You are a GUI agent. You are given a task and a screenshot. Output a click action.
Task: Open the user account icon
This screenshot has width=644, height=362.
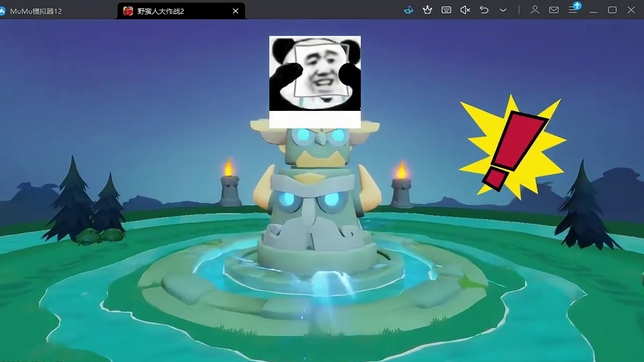pos(535,10)
